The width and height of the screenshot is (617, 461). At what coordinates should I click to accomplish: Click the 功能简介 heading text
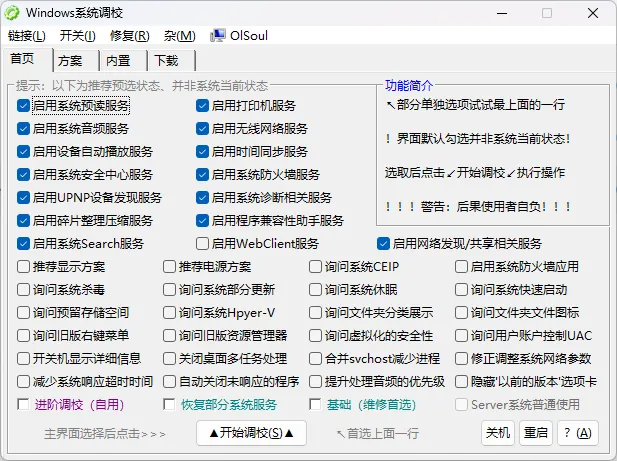(x=409, y=85)
